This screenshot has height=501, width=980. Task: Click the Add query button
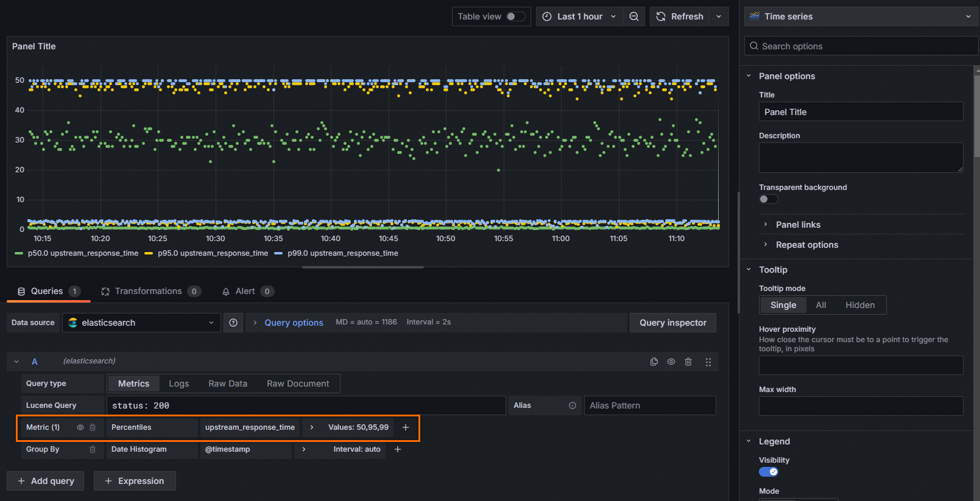46,481
